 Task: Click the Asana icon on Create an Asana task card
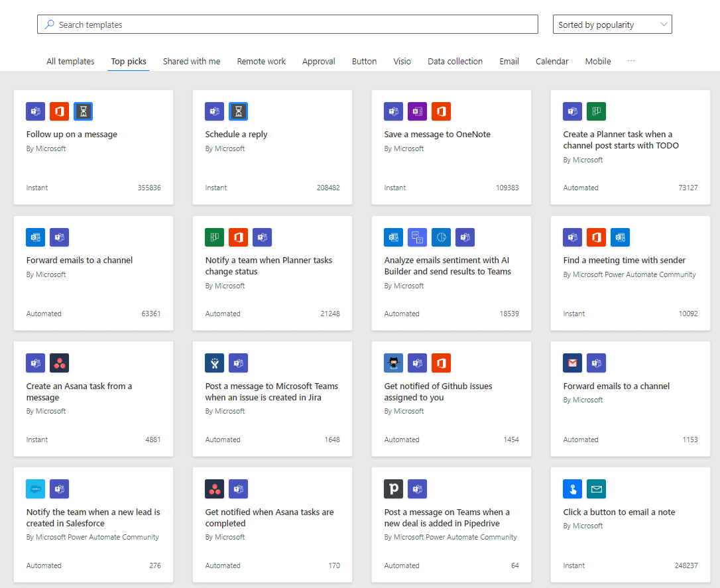59,363
